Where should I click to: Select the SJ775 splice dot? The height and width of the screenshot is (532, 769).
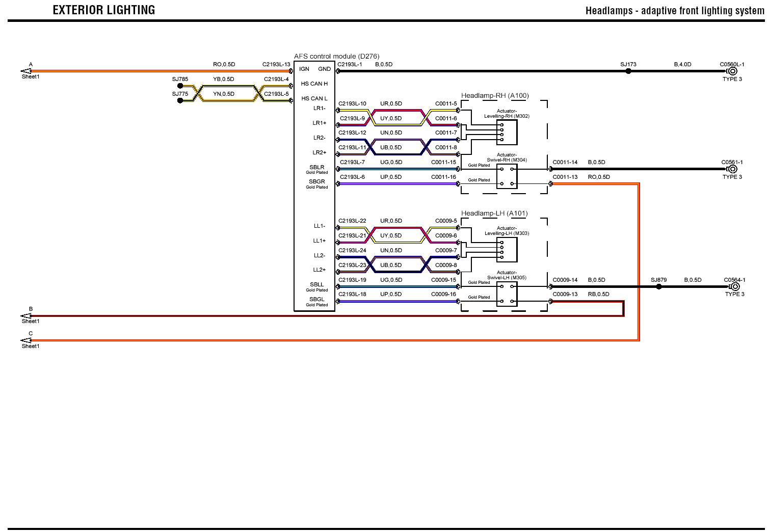180,101
